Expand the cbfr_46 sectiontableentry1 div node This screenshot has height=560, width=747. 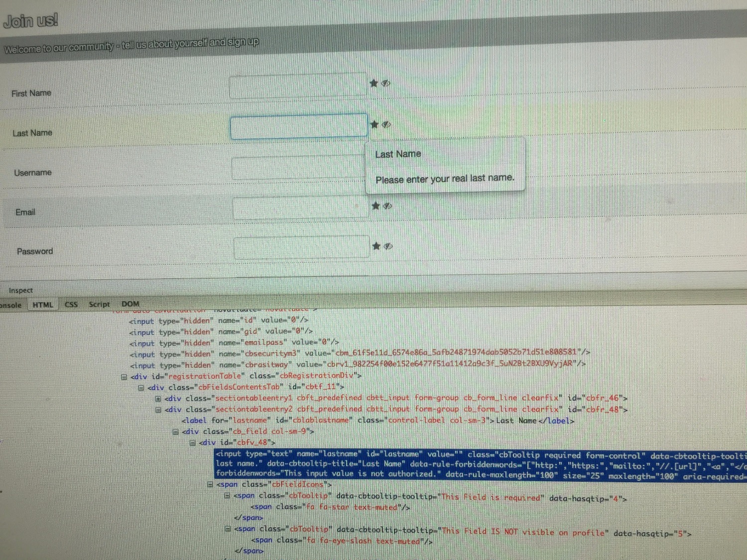158,399
